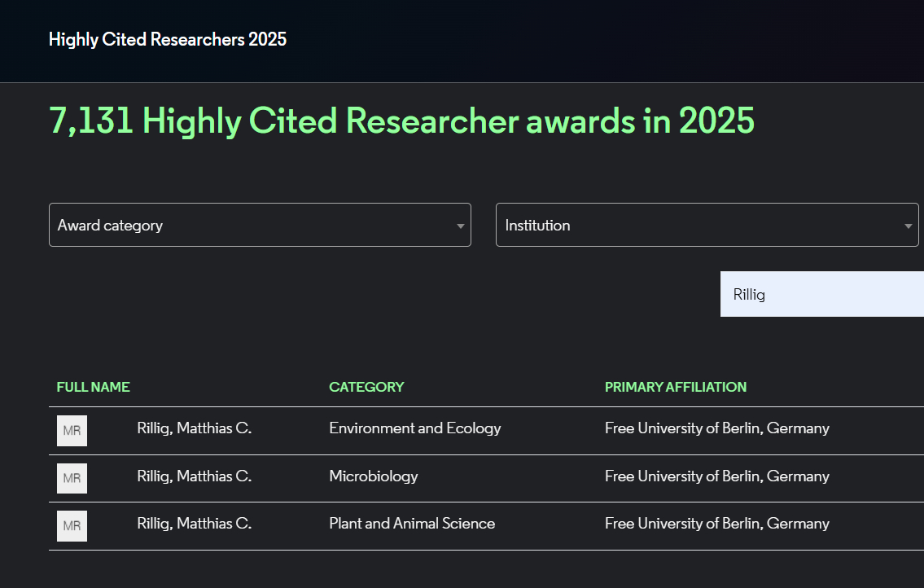
Task: Click the PRIMARY AFFILIATION column header
Action: tap(675, 387)
